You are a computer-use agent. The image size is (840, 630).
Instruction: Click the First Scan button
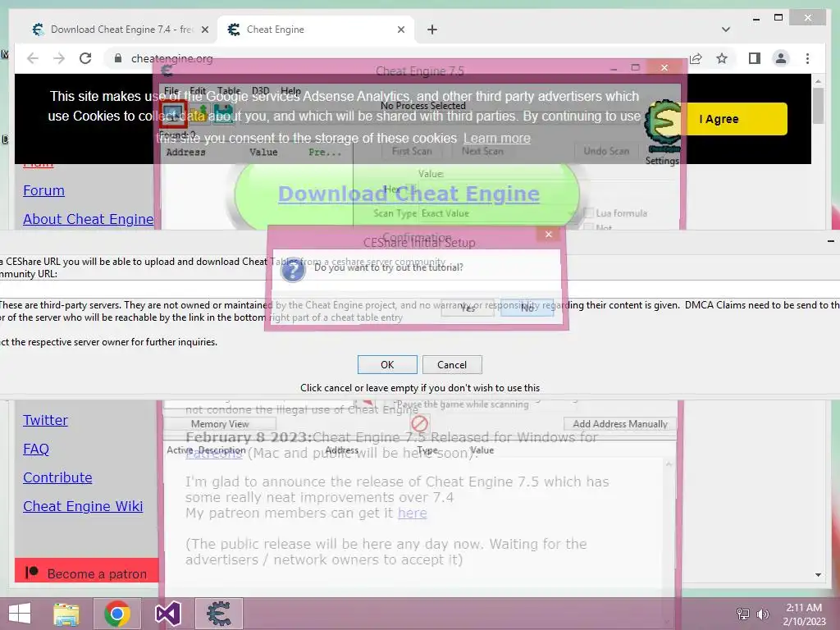click(412, 151)
